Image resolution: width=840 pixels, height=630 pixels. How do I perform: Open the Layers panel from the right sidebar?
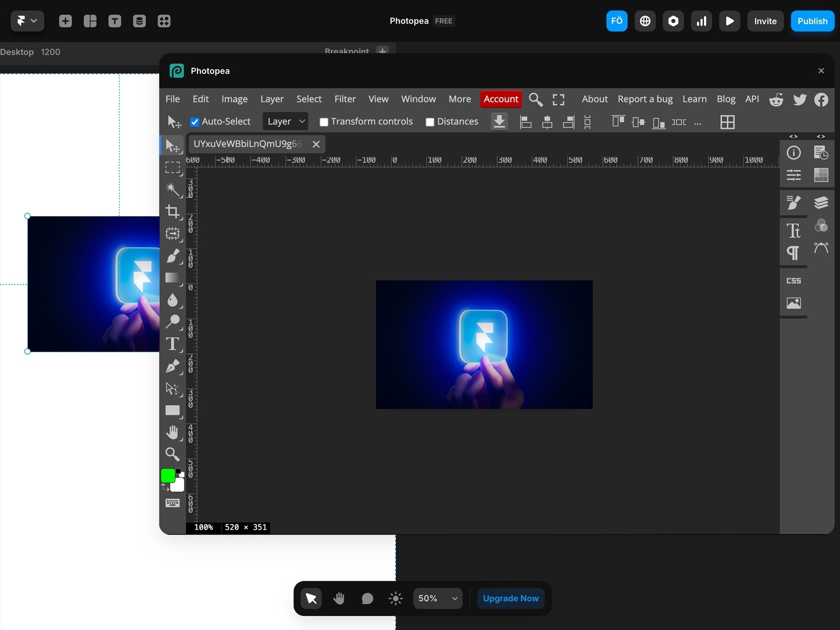[x=821, y=202]
